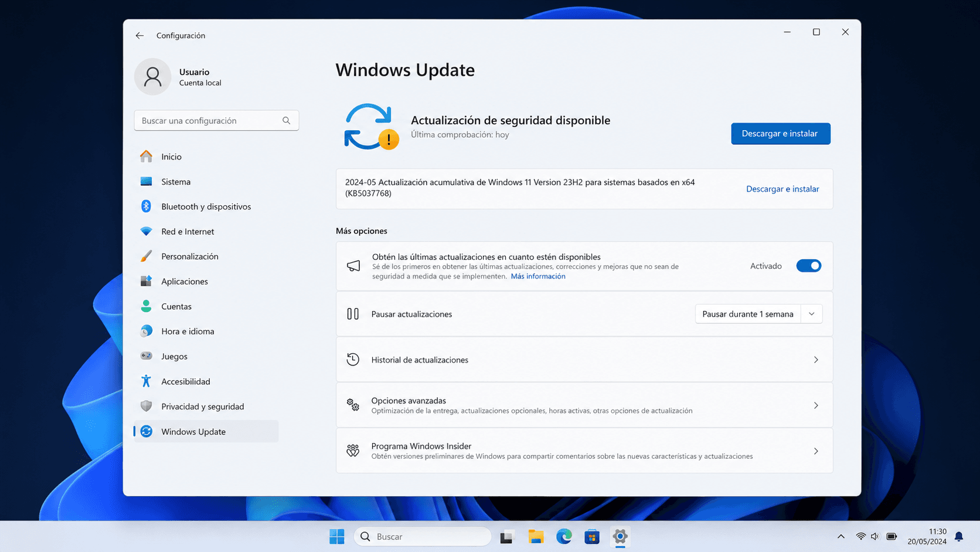Image resolution: width=980 pixels, height=552 pixels.
Task: Launch Microsoft Edge from the taskbar
Action: 564,536
